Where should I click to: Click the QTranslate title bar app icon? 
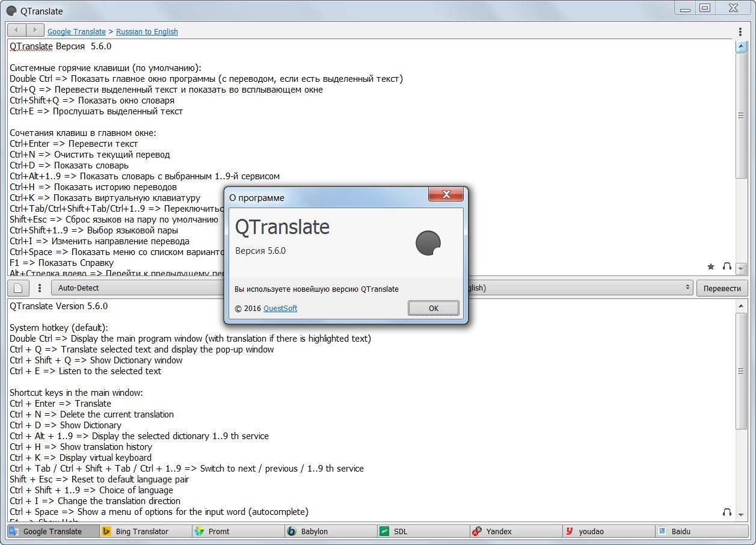(11, 11)
